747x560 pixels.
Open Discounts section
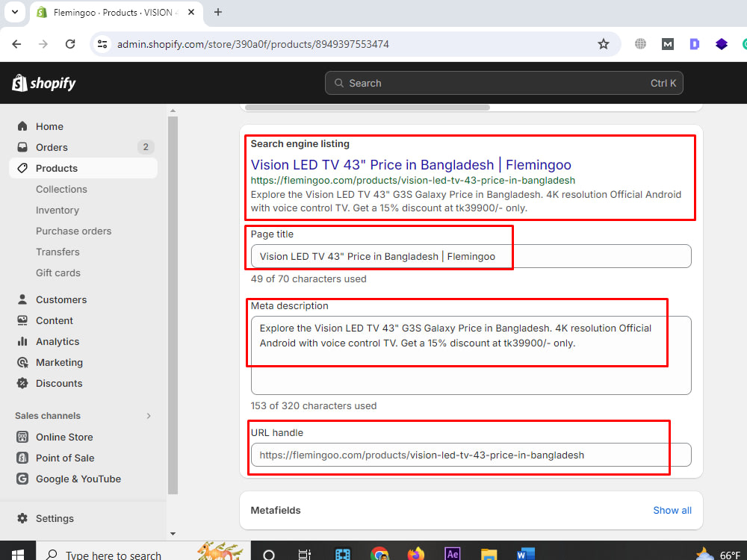pyautogui.click(x=59, y=383)
